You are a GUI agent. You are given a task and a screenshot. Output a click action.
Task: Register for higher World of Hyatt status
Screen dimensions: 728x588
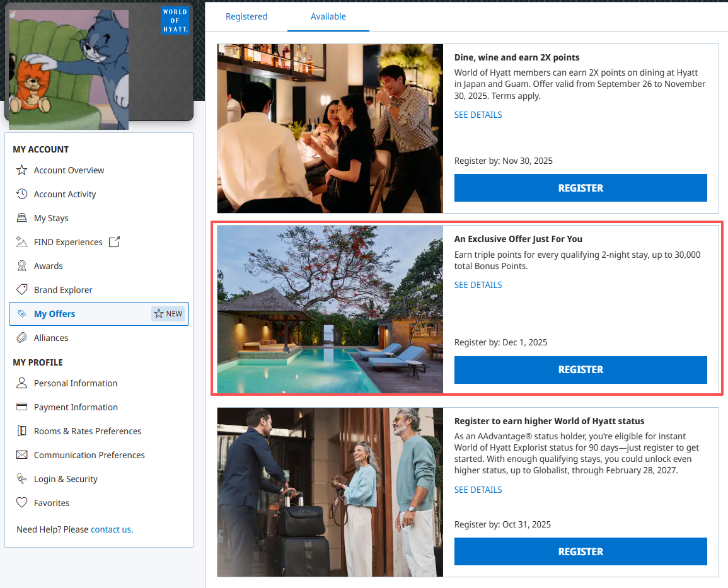pyautogui.click(x=581, y=551)
